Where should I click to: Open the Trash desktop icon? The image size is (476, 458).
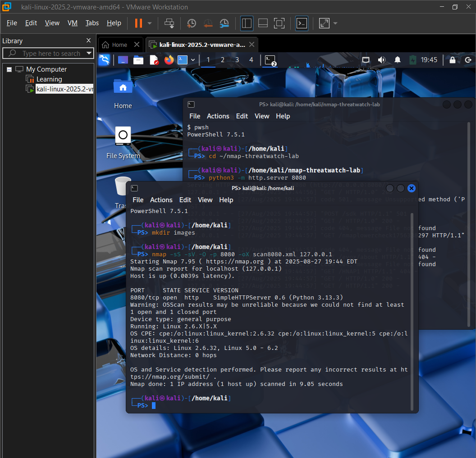click(x=121, y=193)
